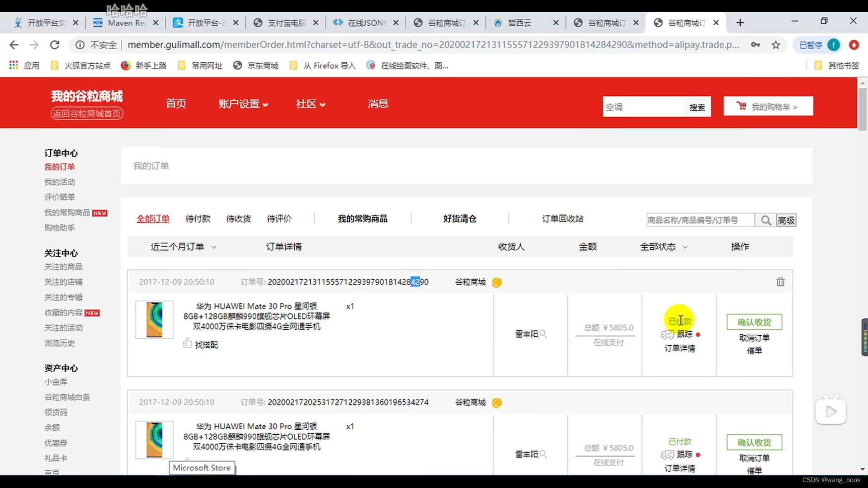Click the 高级 search button
The width and height of the screenshot is (868, 488).
(786, 220)
